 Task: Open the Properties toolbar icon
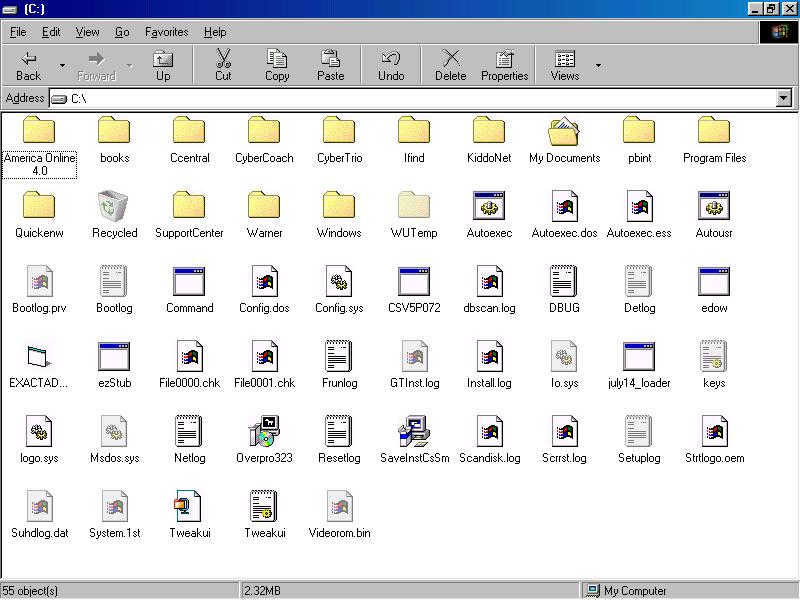[x=504, y=65]
